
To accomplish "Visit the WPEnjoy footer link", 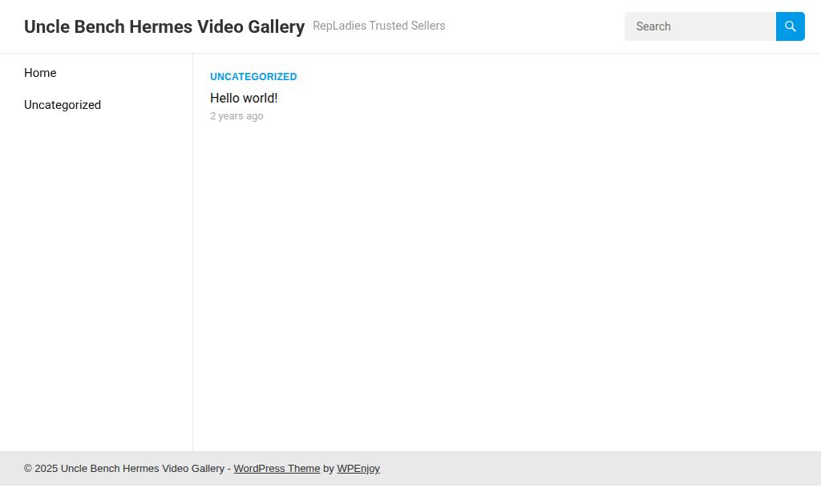I will 358,469.
